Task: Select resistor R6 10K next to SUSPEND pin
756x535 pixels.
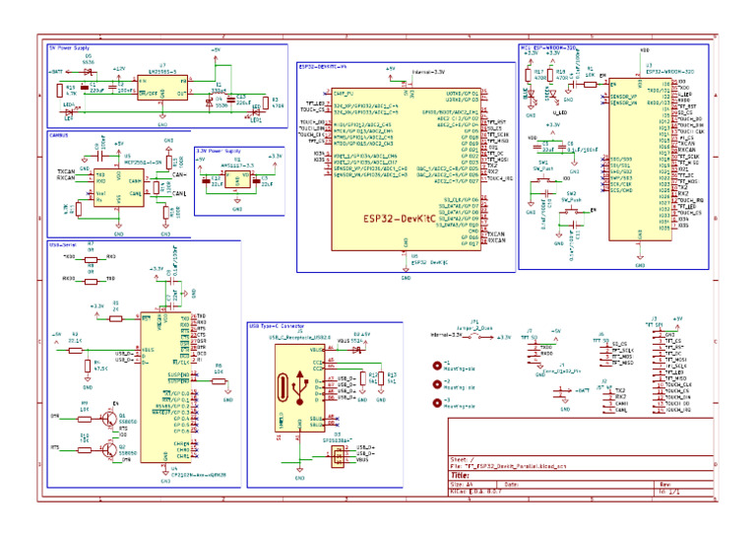Action: coord(219,381)
